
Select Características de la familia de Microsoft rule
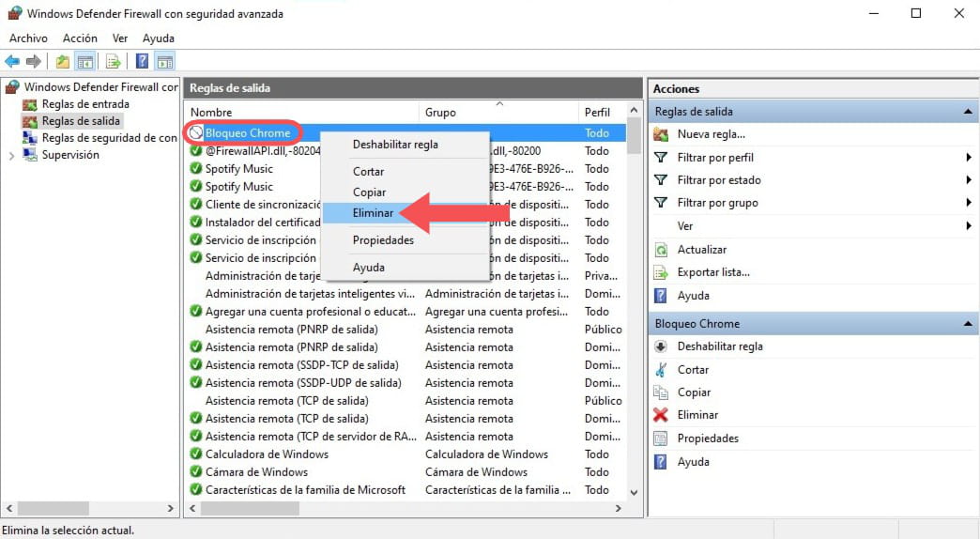point(406,490)
